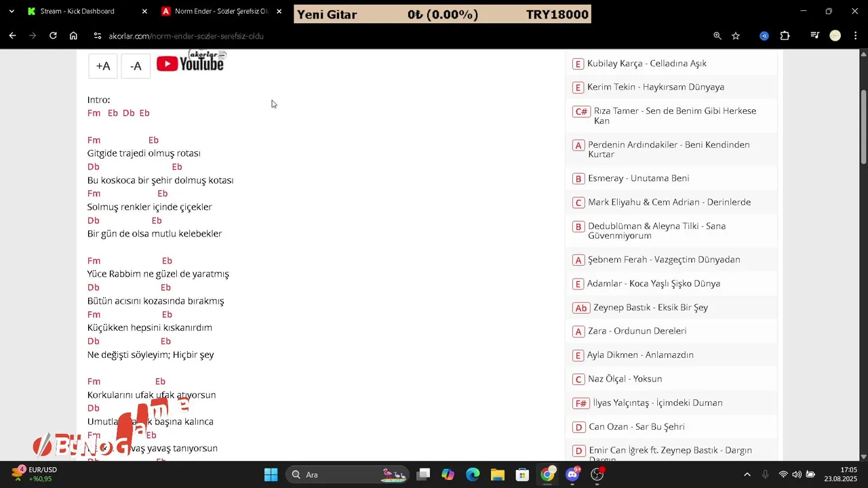
Task: Reload the current page
Action: click(53, 36)
